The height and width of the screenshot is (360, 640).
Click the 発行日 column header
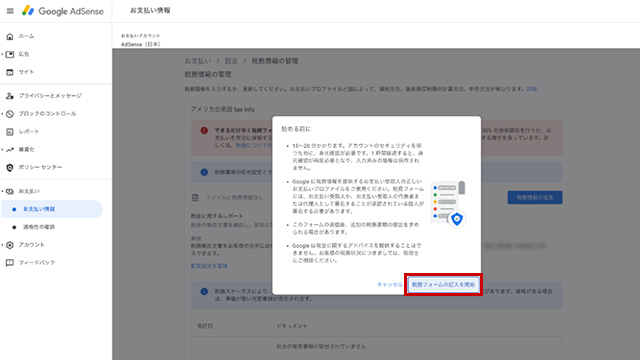click(205, 326)
